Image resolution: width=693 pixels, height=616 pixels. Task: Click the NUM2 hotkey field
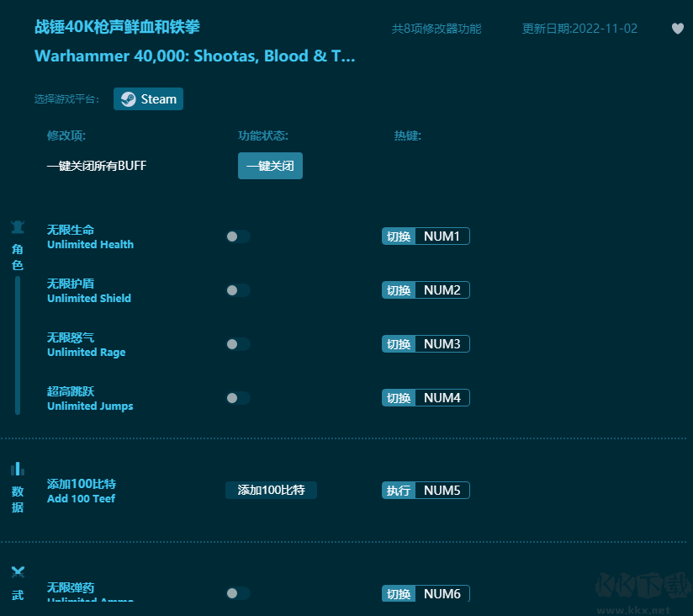pos(442,290)
